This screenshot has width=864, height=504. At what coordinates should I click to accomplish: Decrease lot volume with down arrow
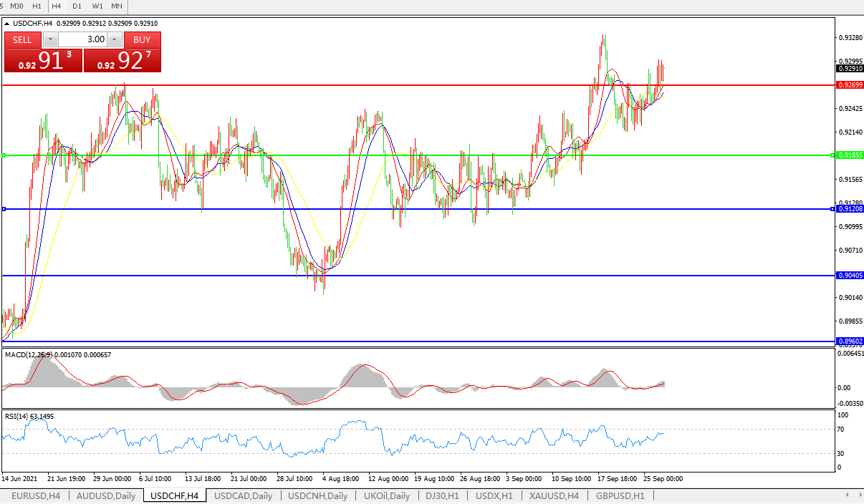[x=50, y=39]
